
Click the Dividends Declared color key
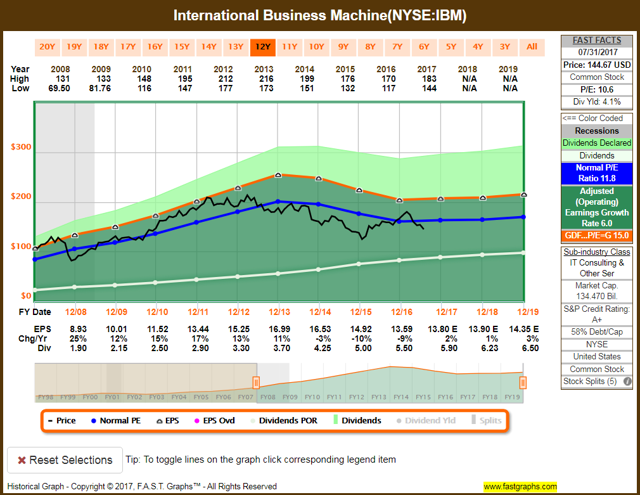click(x=597, y=143)
